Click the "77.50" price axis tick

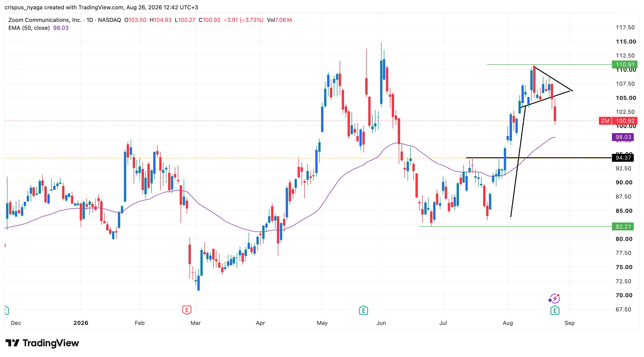(624, 253)
